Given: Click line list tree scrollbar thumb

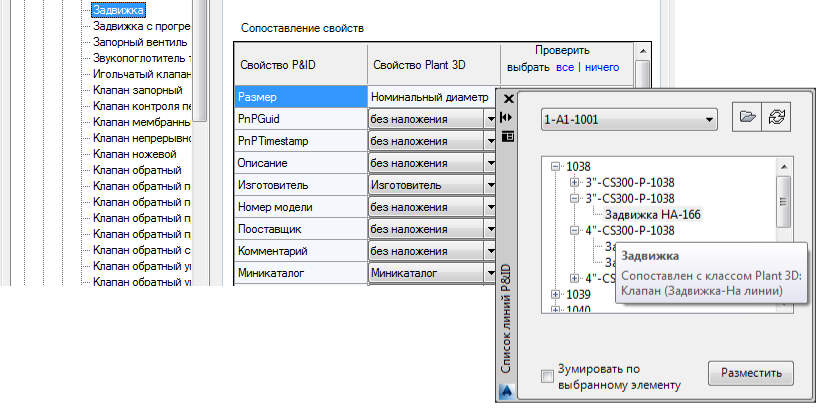Looking at the screenshot, I should [784, 202].
